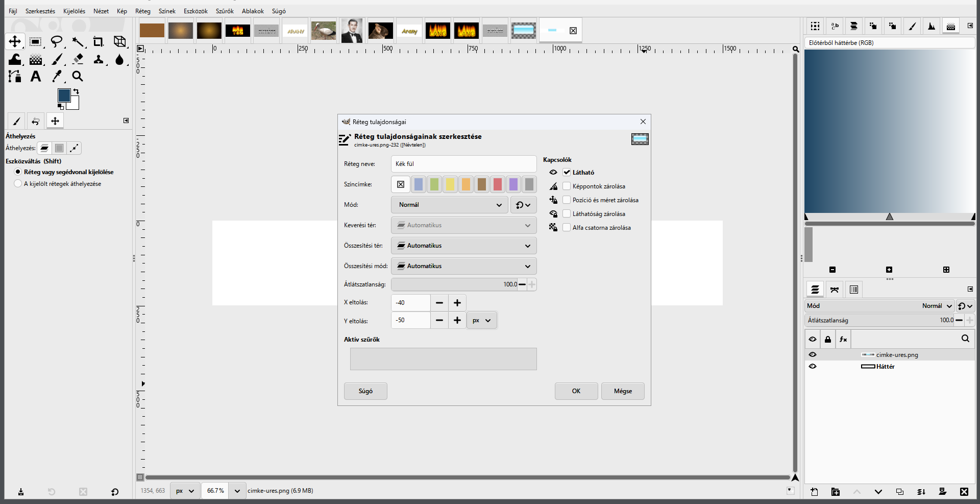Select the Eraser tool
Screen dimensions: 980x504
coord(78,59)
